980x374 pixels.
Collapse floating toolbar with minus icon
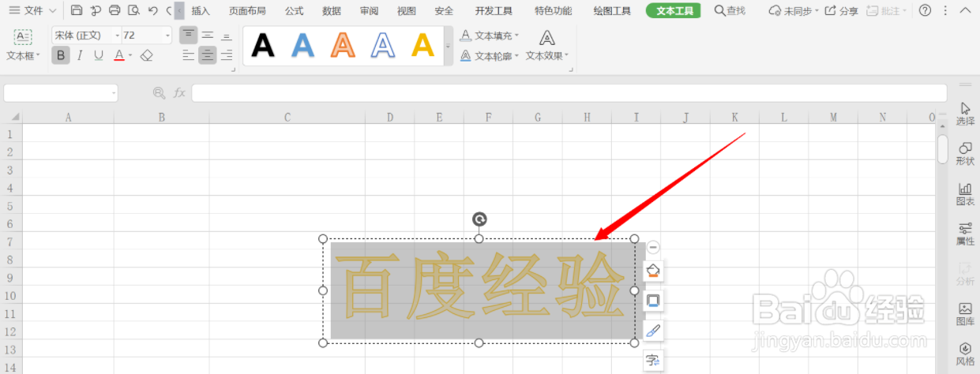(x=653, y=247)
